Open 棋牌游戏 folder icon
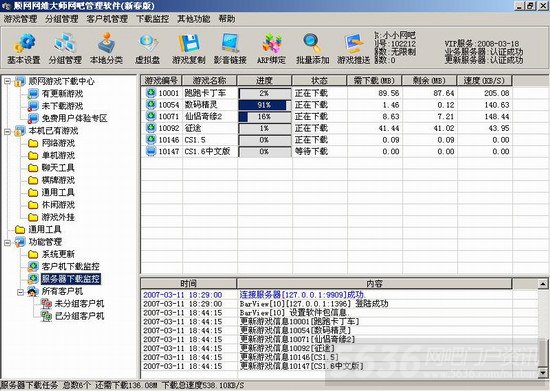Image resolution: width=550 pixels, height=391 pixels. tap(33, 180)
